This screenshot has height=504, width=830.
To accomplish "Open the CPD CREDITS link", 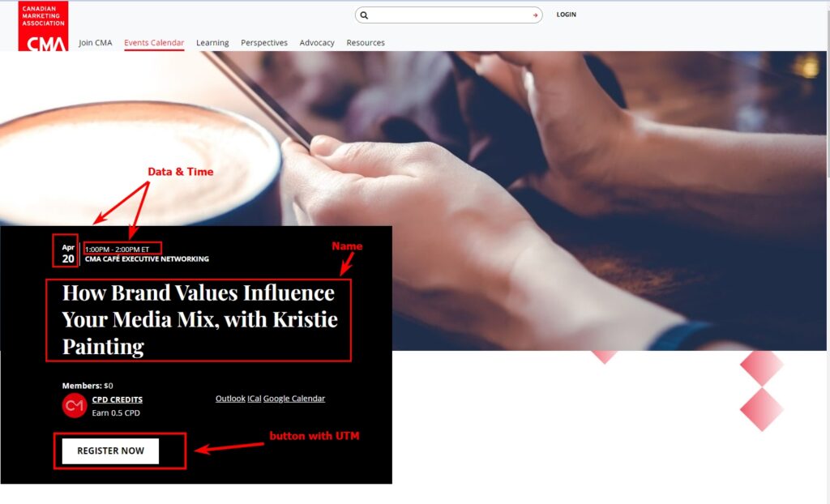I will click(118, 399).
